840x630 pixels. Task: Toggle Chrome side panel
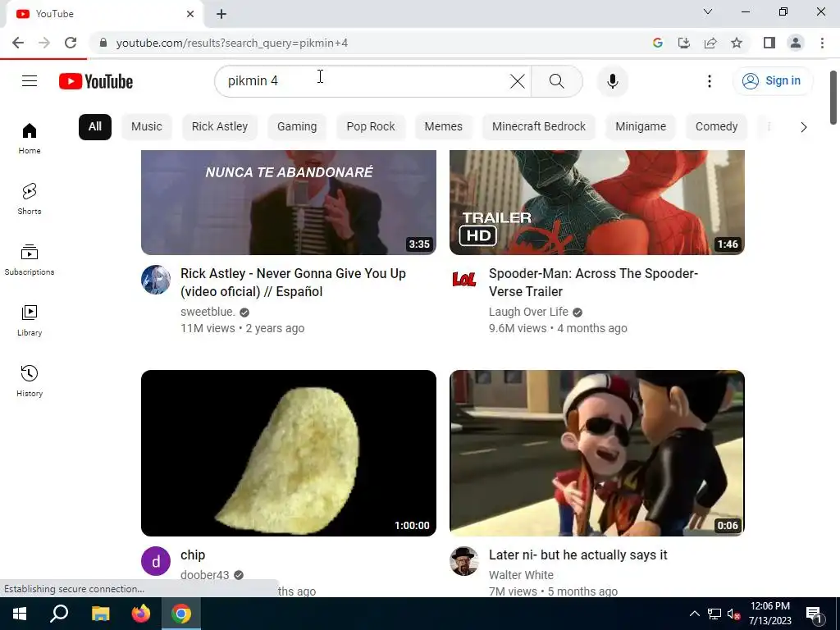(x=769, y=43)
